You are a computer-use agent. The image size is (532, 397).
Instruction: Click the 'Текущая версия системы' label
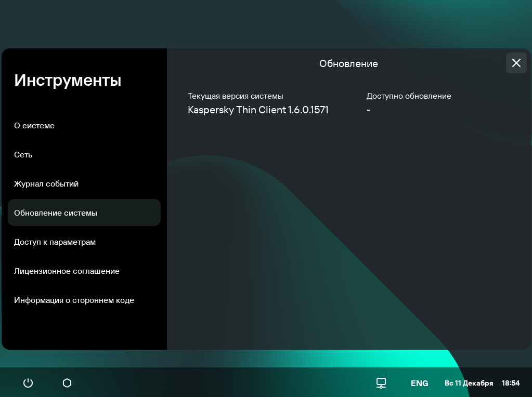235,96
